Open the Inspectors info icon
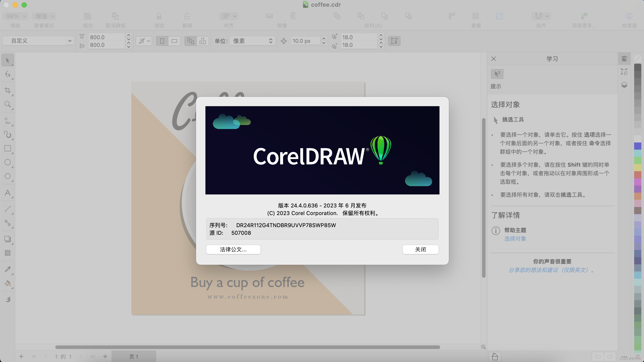This screenshot has width=644, height=362. click(629, 16)
